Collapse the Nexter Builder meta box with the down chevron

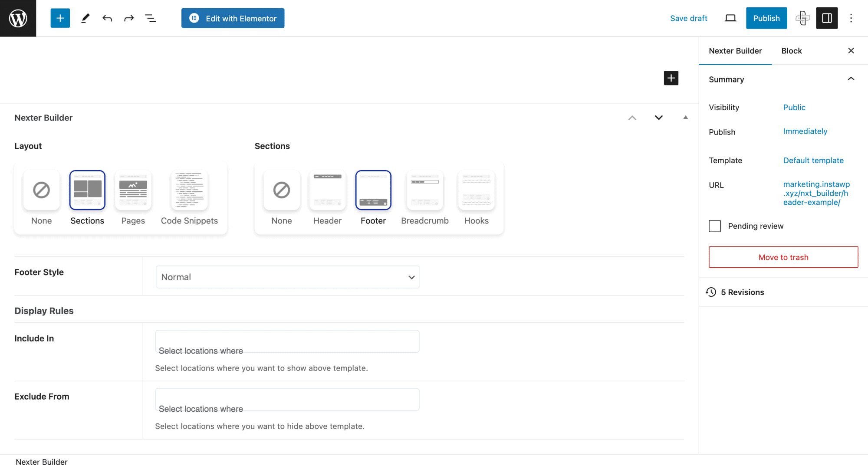[658, 118]
